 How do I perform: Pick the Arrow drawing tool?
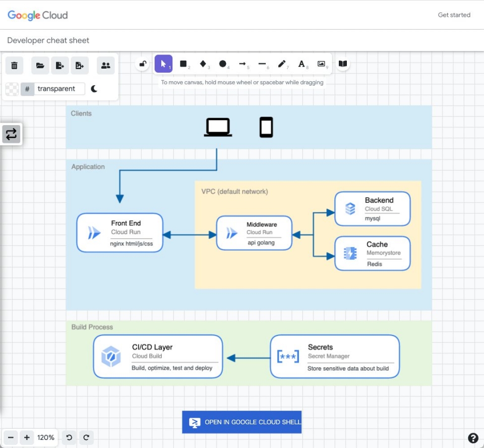pos(243,64)
